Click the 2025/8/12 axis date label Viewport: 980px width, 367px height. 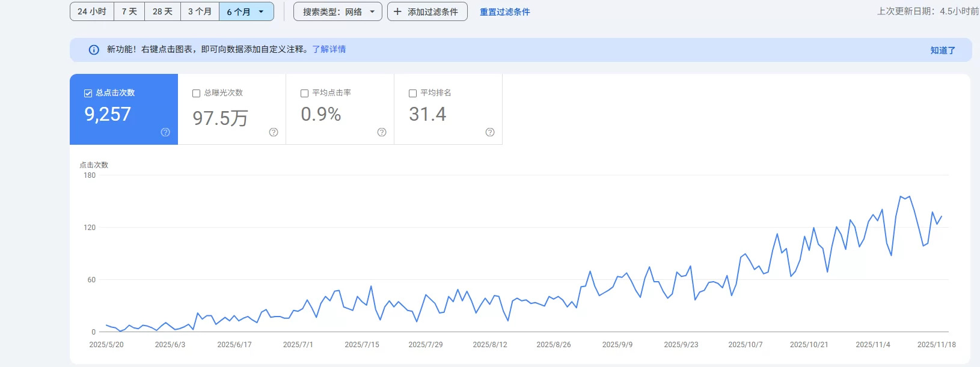[490, 345]
